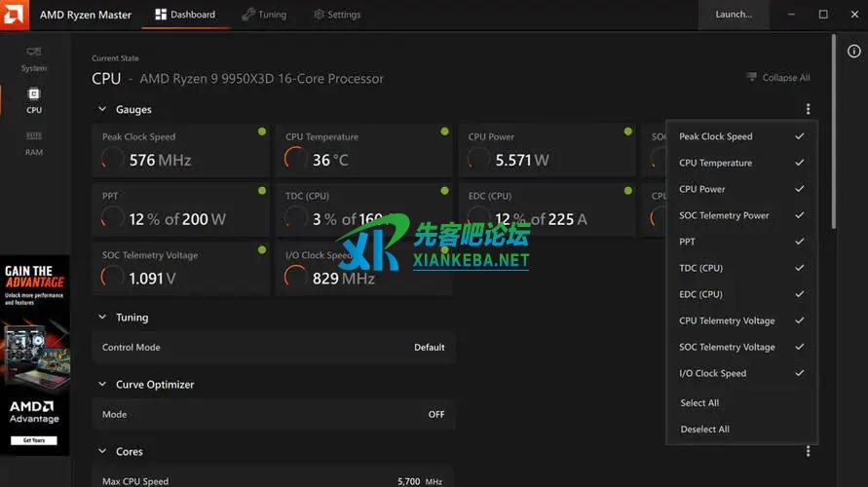Click the info icon at top right

pos(853,51)
